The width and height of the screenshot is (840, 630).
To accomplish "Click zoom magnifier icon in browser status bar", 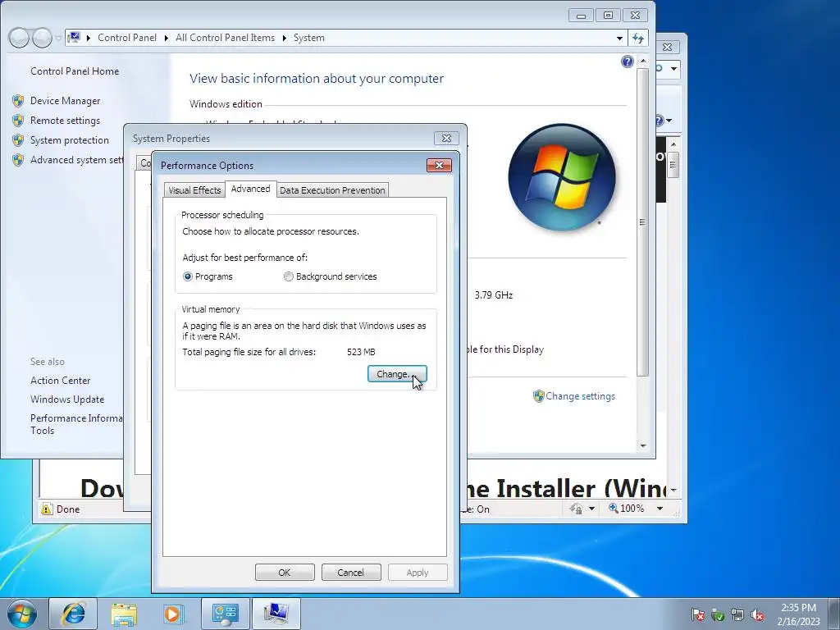I will pyautogui.click(x=614, y=508).
